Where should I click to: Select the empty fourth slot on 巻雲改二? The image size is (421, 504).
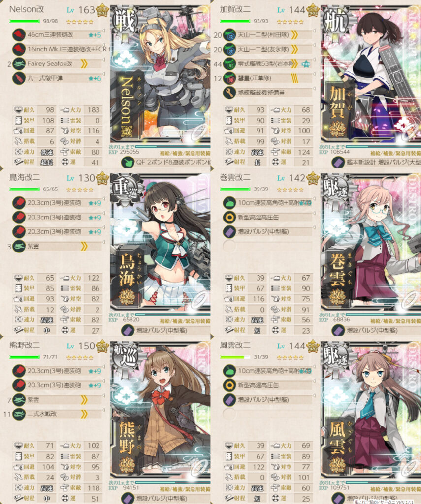229,246
